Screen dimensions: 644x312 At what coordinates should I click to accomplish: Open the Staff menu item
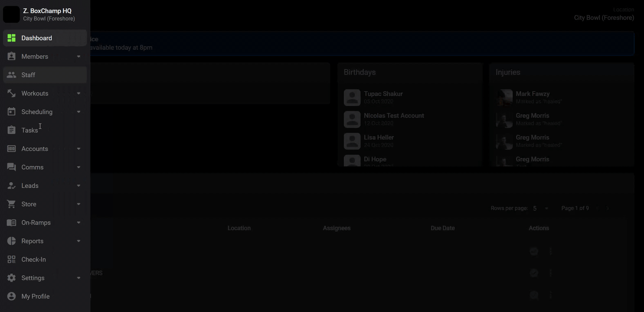[x=45, y=75]
